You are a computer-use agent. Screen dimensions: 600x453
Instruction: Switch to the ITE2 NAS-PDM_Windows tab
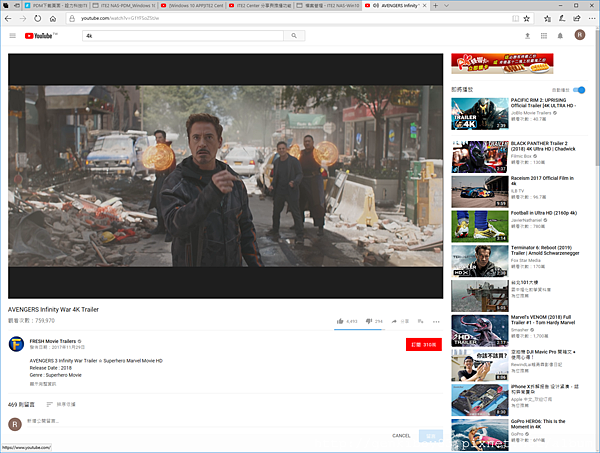124,5
